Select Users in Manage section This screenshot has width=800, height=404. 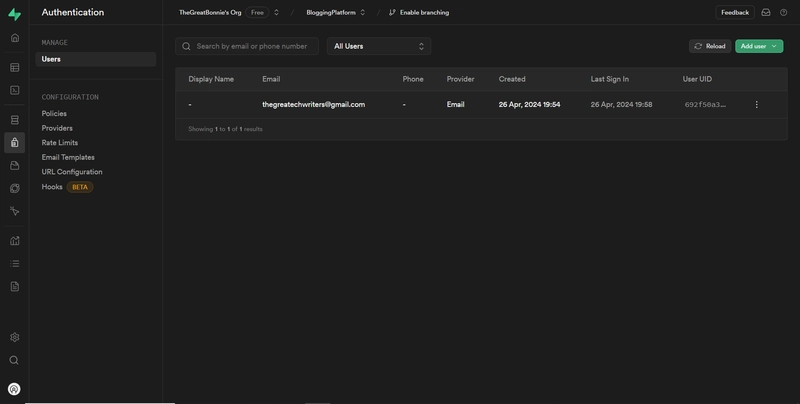(x=96, y=59)
